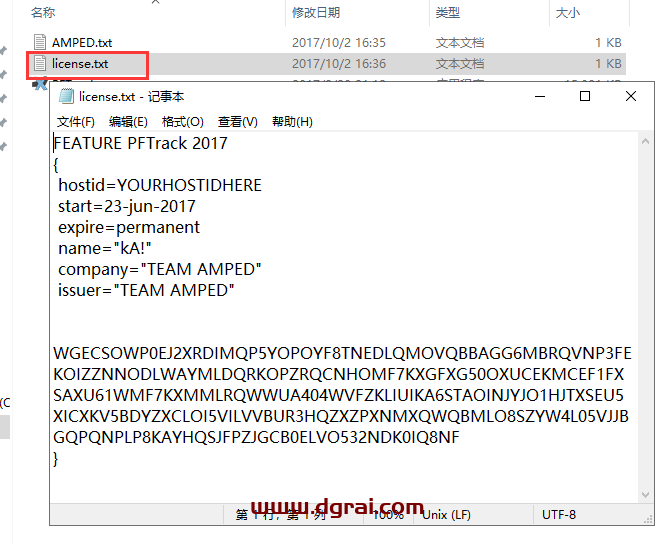Viewport: 671px width, 544px height.
Task: Click the 文本文档 type cell of AMPED.txt
Action: point(460,43)
